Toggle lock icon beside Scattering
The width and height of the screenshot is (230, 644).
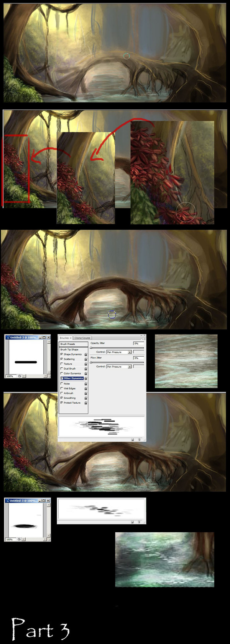click(x=86, y=359)
